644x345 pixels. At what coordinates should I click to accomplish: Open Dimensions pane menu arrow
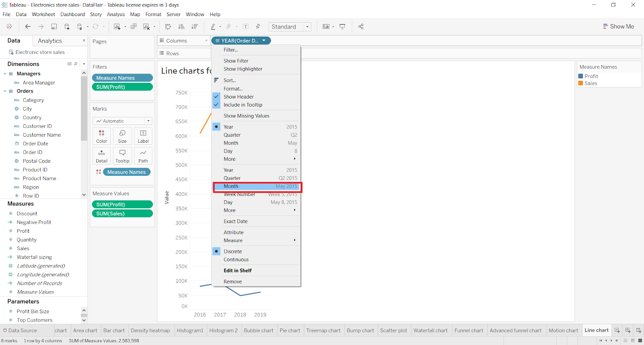tap(84, 64)
